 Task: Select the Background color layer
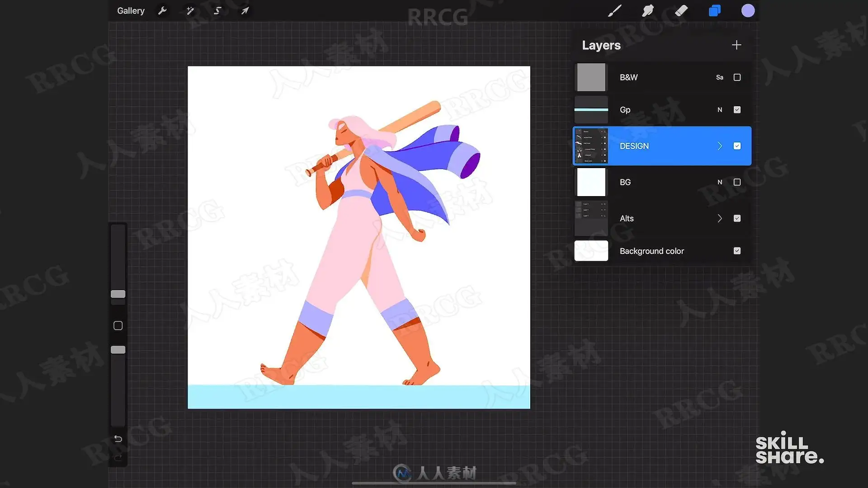[662, 251]
